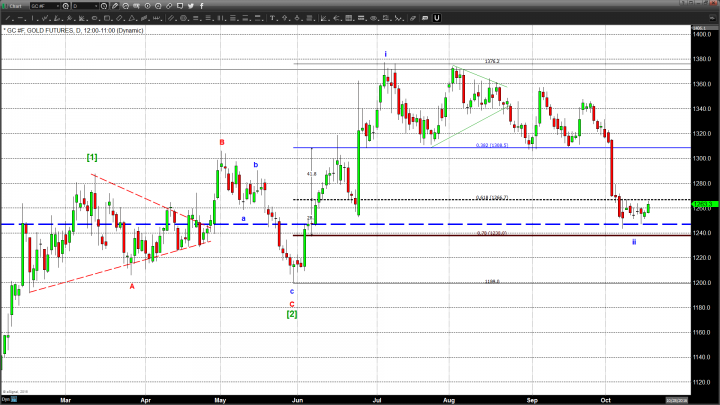Open the D interval dropdown
The height and width of the screenshot is (405, 720).
(x=99, y=6)
